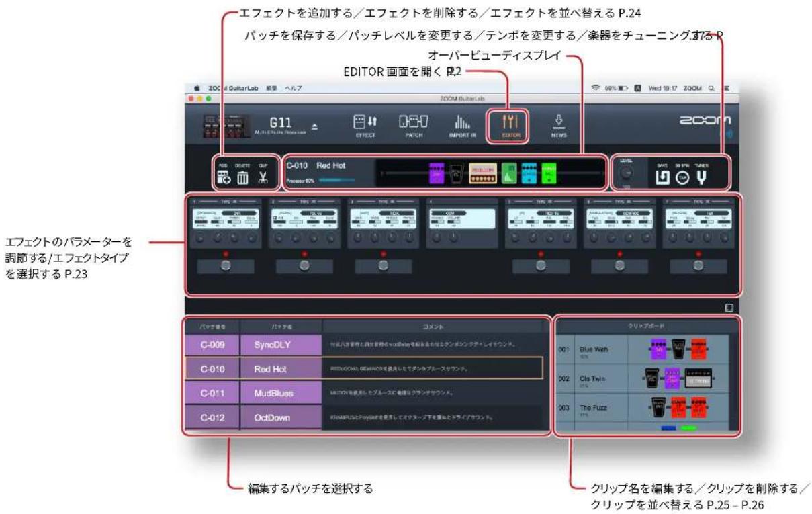This screenshot has height=514, width=812.
Task: Open Spotlight search in the menu bar
Action: (710, 88)
